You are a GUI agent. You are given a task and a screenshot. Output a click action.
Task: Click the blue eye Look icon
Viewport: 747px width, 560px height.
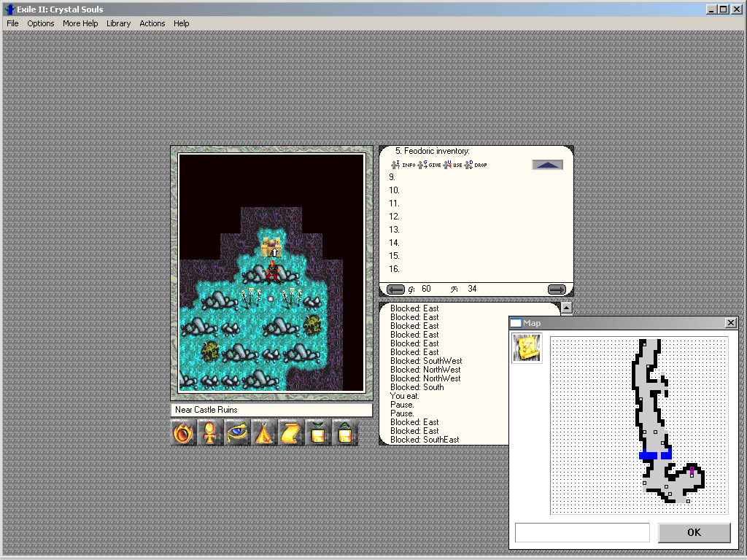click(x=237, y=433)
